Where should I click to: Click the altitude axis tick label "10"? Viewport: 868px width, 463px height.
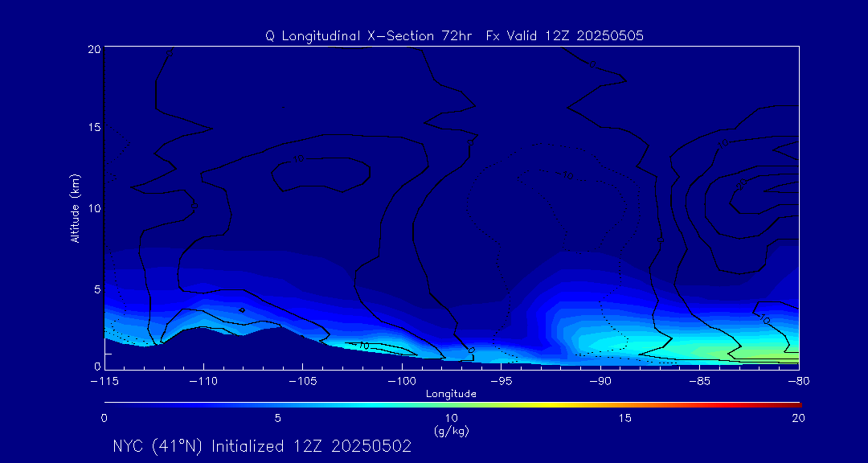[x=95, y=208]
